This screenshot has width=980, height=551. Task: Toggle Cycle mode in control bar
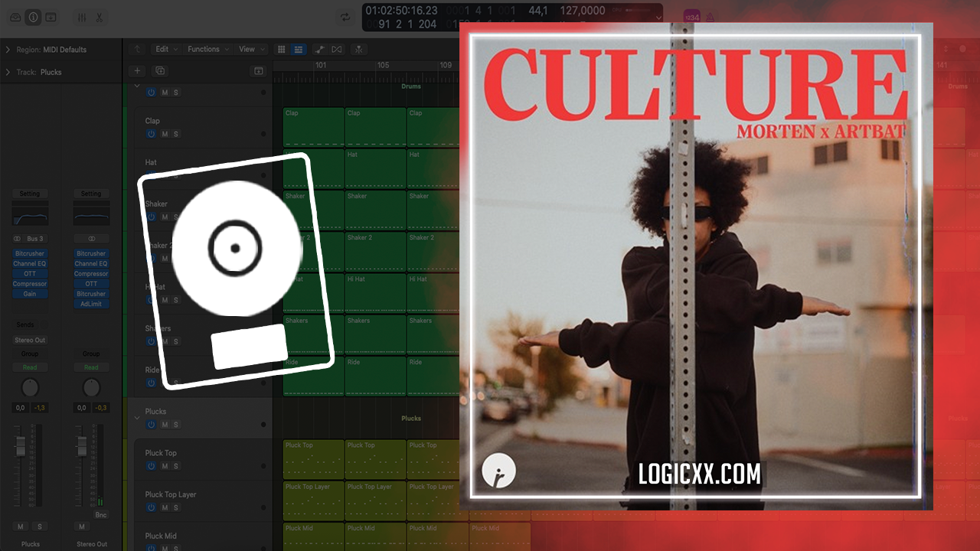[x=346, y=17]
